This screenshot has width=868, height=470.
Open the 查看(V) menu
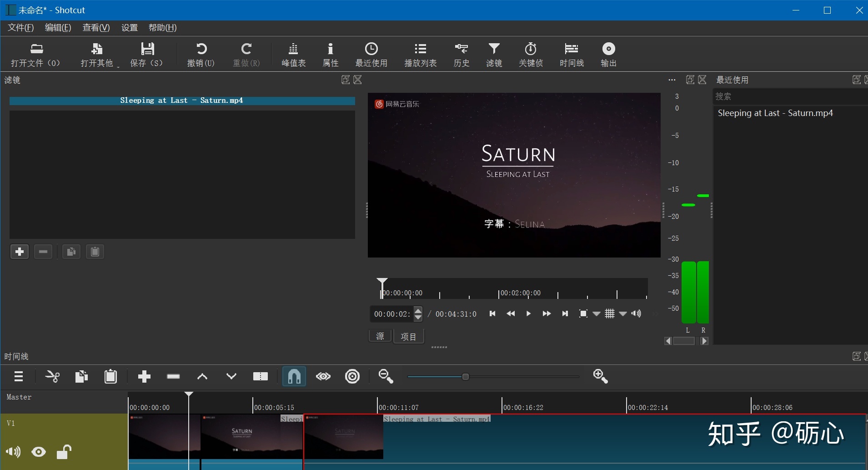point(96,28)
